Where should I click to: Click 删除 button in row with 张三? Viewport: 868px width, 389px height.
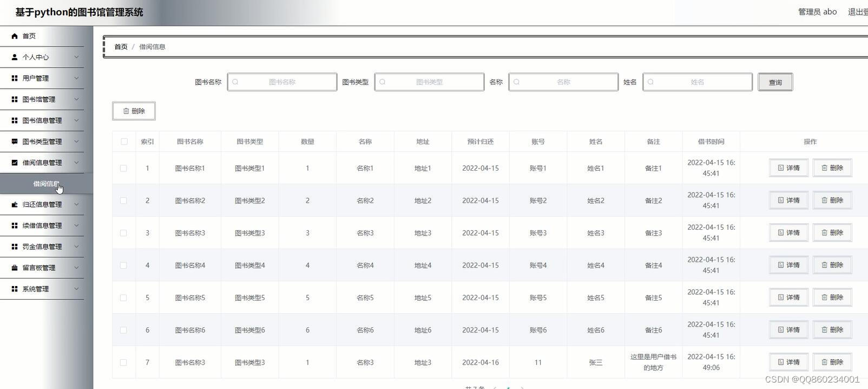point(832,362)
